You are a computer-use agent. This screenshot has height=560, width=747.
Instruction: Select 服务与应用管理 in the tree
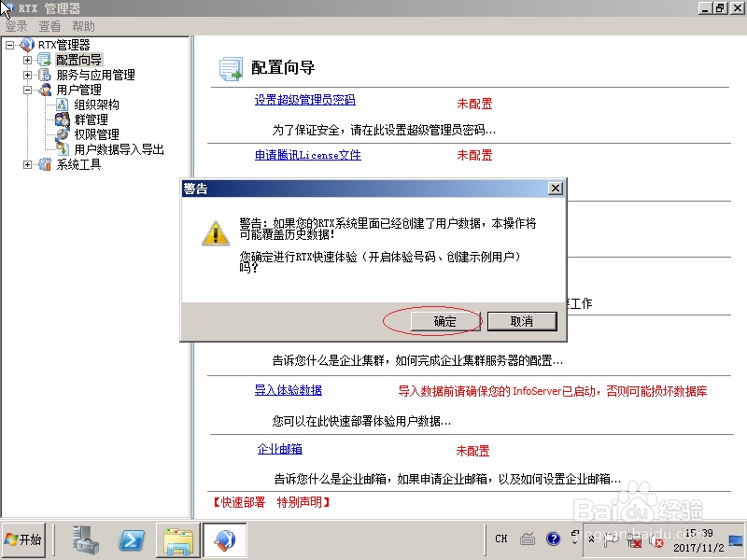(96, 75)
